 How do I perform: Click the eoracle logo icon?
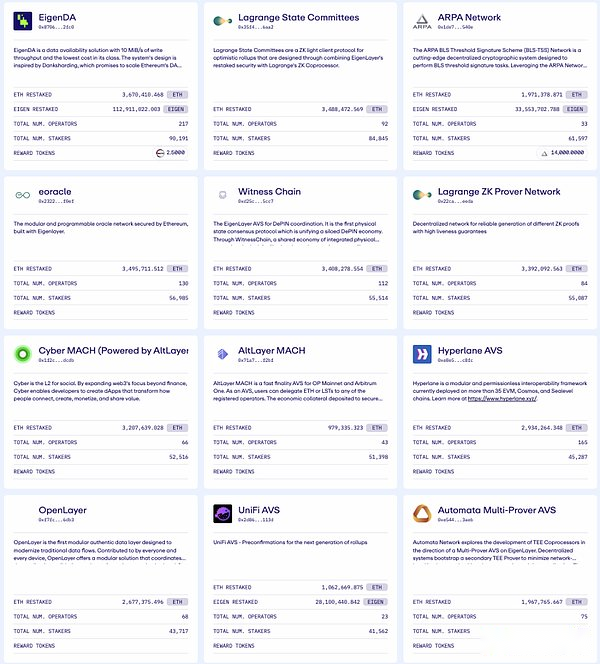tap(21, 195)
